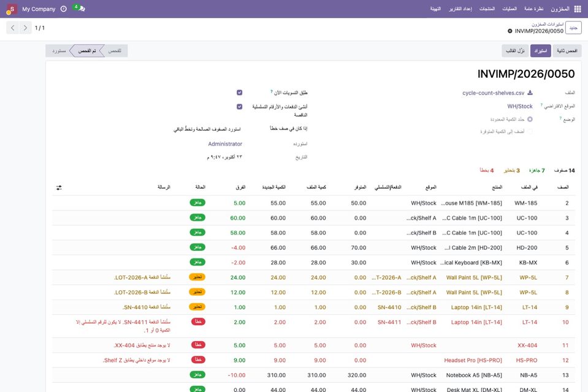Image resolution: width=588 pixels, height=392 pixels.
Task: Click the Shelf Z error message in row 12
Action: [x=136, y=360]
